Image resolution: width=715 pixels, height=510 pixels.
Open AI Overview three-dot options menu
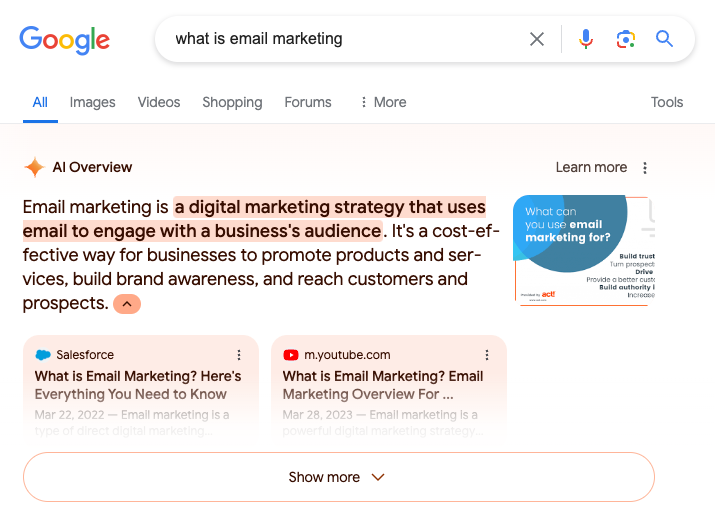pos(645,168)
